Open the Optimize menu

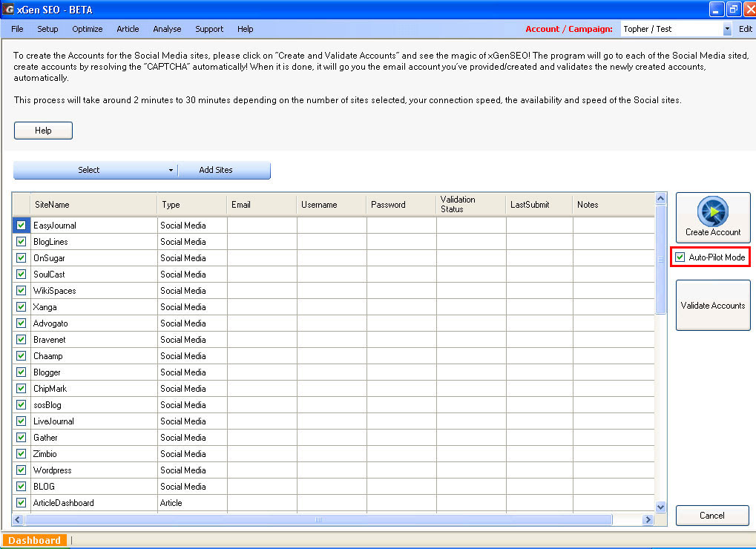pyautogui.click(x=88, y=29)
